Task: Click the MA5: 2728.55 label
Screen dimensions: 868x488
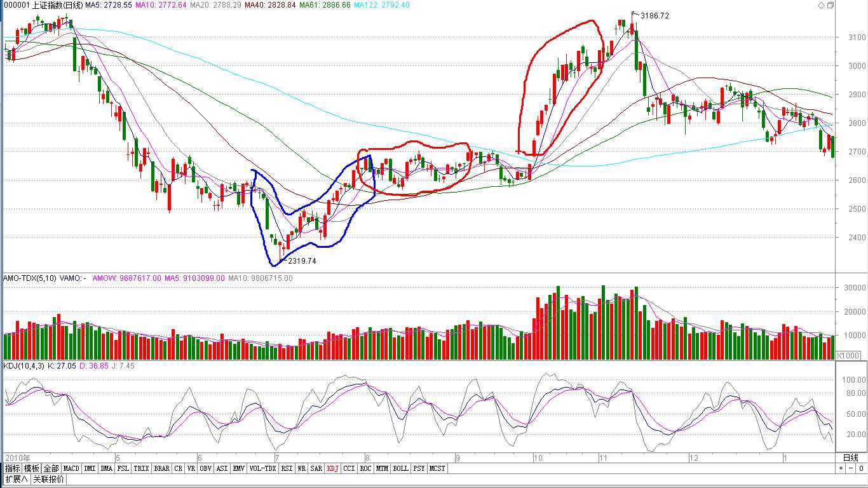Action: click(109, 5)
